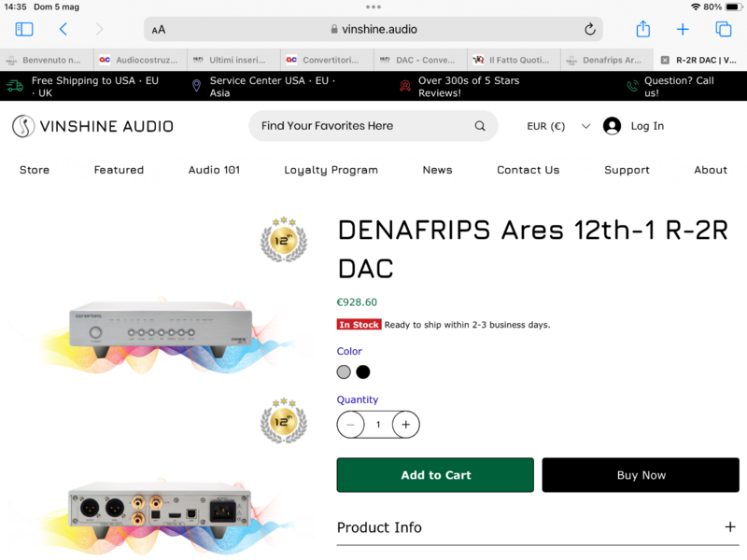Close the current R-2R DAC tab
747x560 pixels.
pyautogui.click(x=665, y=60)
